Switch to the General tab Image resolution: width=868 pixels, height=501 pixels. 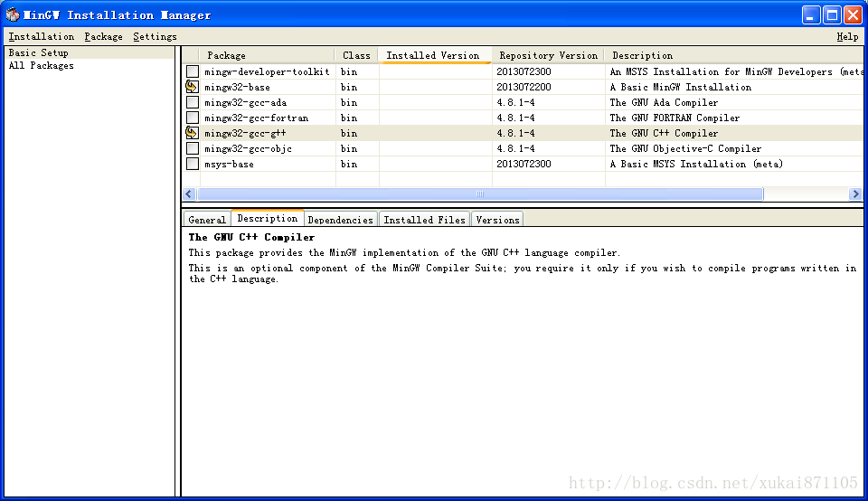(207, 220)
